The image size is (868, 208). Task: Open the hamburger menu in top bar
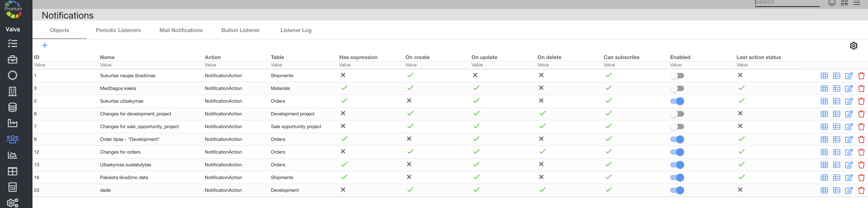(857, 3)
